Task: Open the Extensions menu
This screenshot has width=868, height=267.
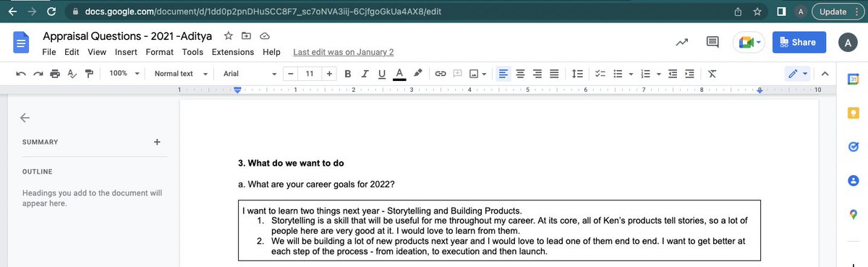Action: pyautogui.click(x=233, y=52)
